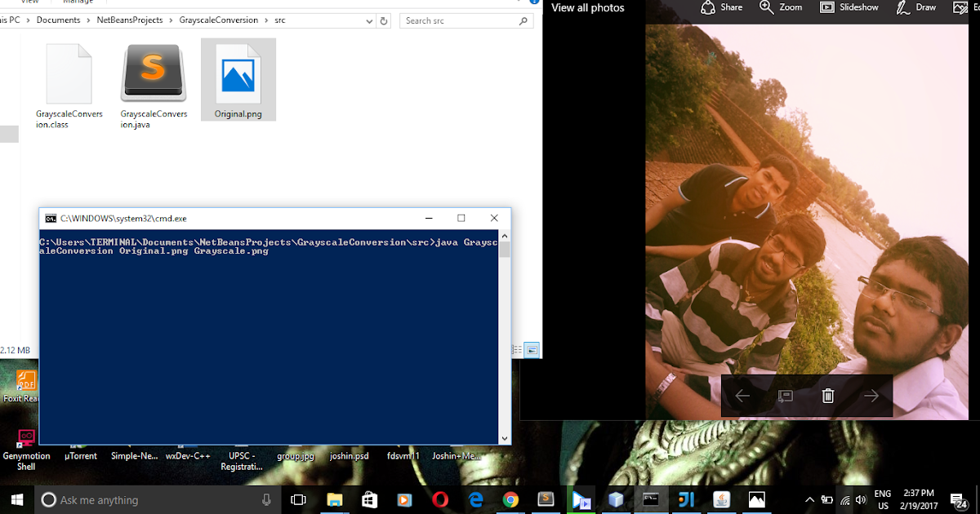
Task: Click the Cortana microphone icon
Action: [x=266, y=499]
